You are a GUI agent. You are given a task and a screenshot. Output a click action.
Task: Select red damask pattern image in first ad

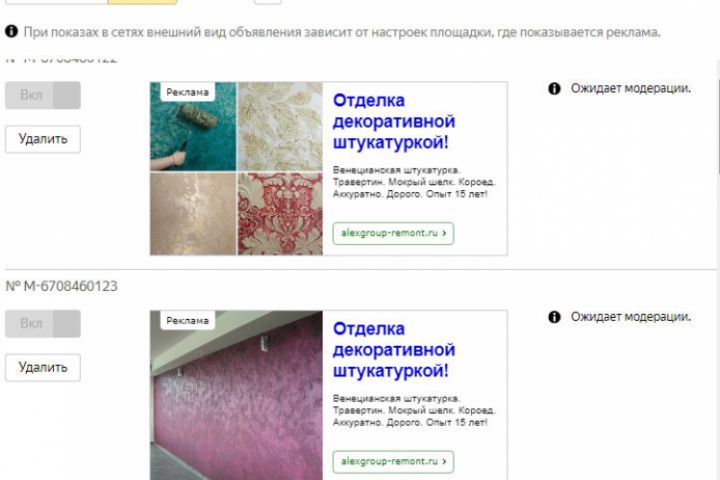tap(280, 214)
